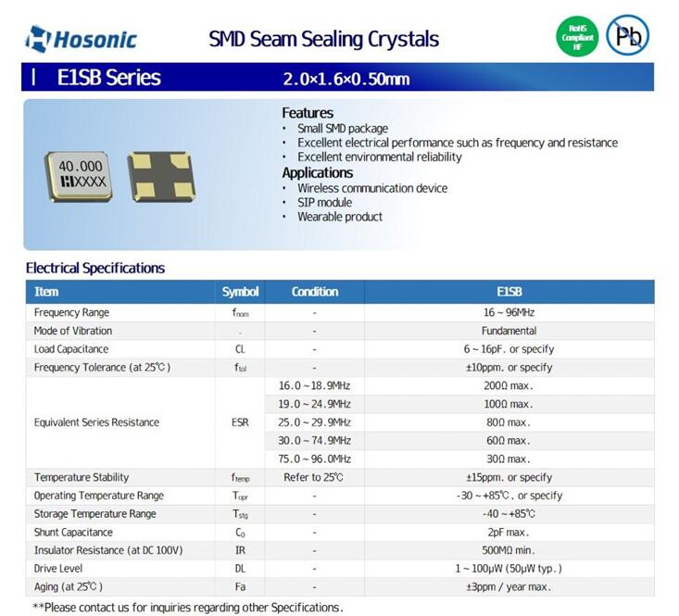
Task: Click the '30Ω max.' value
Action: click(x=509, y=459)
